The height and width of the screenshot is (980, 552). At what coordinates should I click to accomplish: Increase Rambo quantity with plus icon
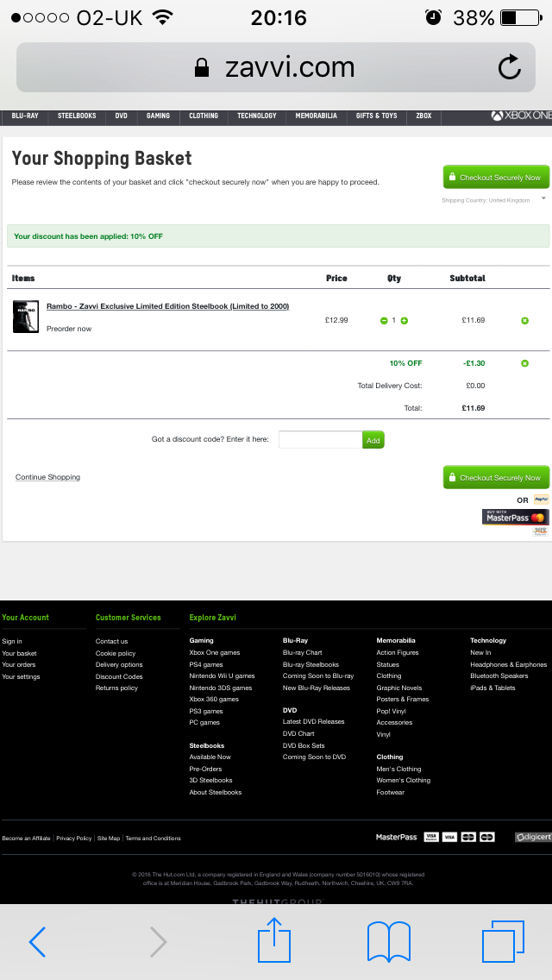tap(405, 321)
